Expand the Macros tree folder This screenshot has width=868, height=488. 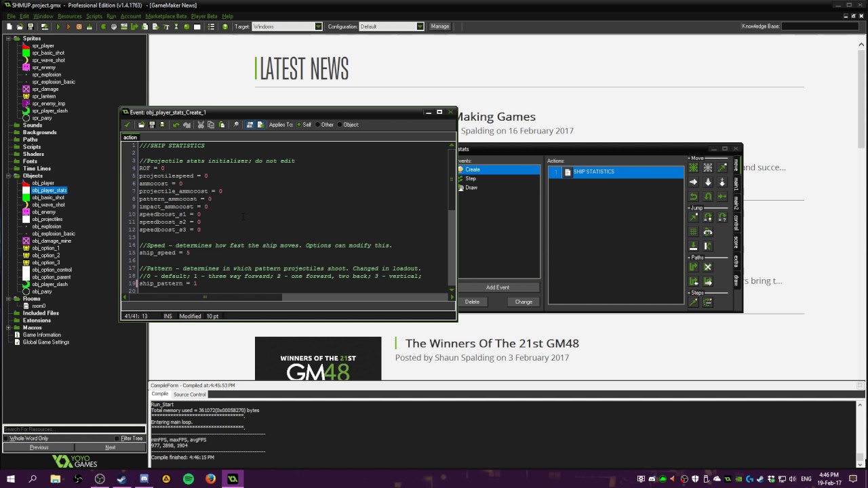[9, 327]
